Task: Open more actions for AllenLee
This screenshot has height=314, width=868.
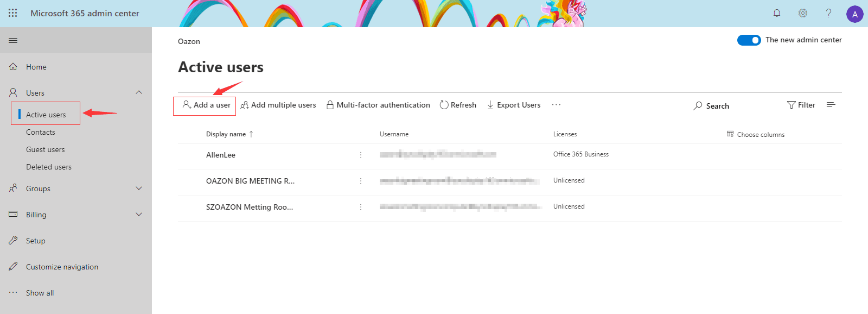Action: [360, 155]
